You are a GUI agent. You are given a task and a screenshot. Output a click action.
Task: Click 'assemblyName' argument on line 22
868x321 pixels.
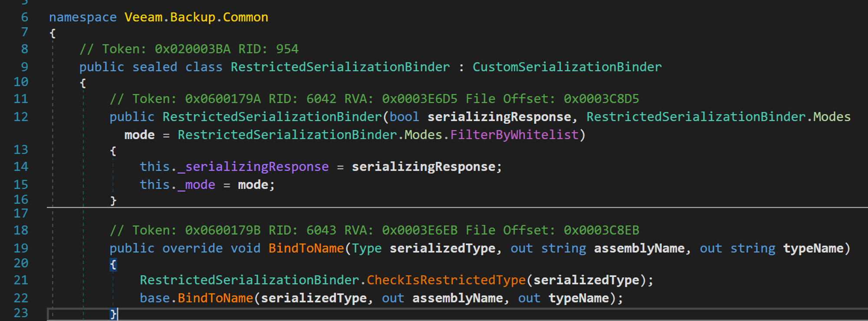click(x=457, y=298)
